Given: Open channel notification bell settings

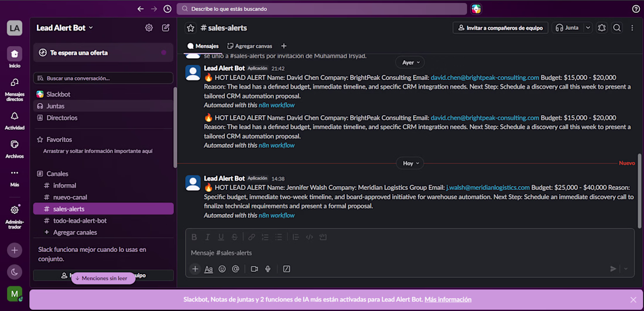Looking at the screenshot, I should point(602,28).
